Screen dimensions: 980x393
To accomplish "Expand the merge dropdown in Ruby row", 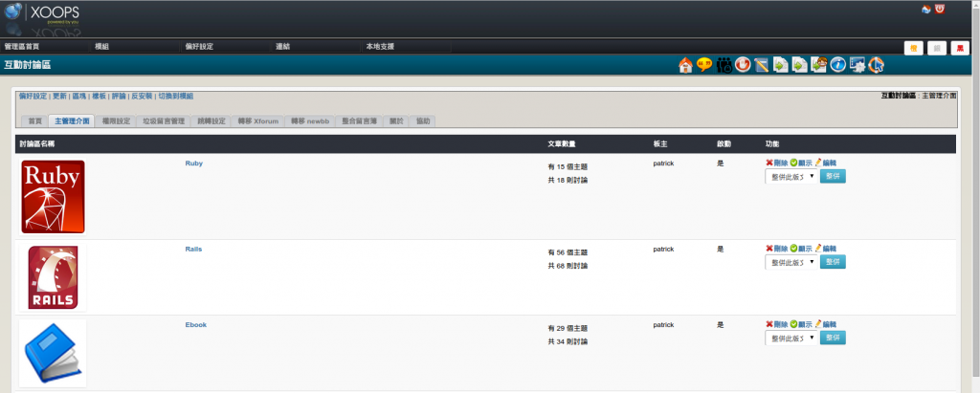I will coord(791,177).
